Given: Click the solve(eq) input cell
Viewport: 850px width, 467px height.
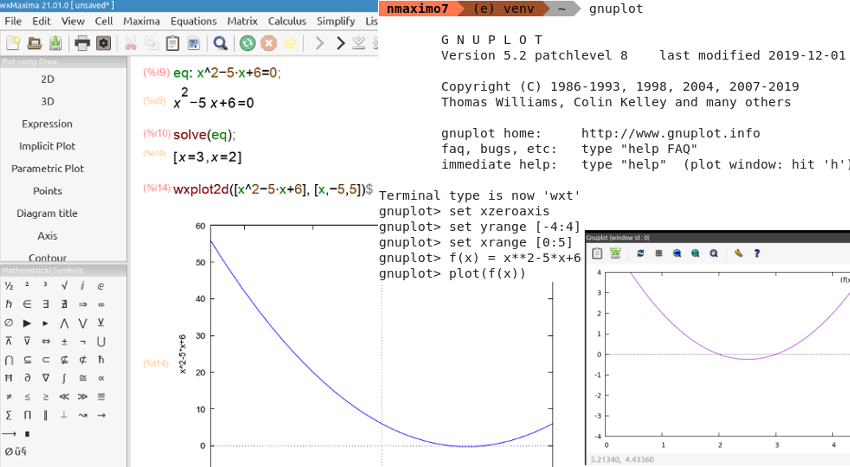Looking at the screenshot, I should pos(204,135).
